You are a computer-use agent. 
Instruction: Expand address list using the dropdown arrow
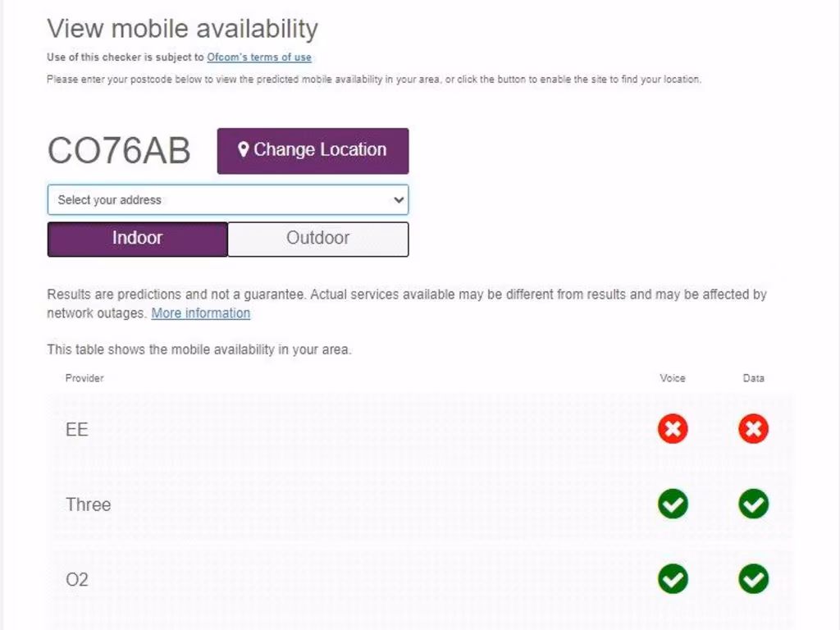click(399, 199)
